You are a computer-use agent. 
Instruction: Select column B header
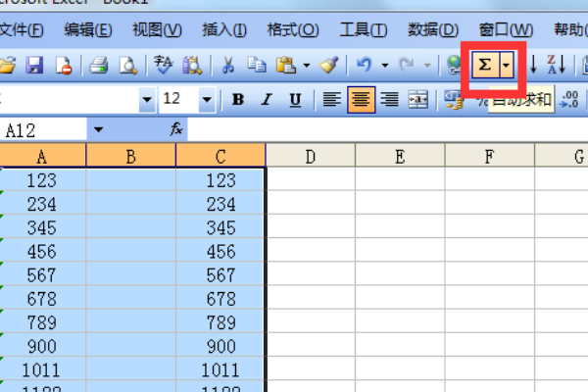click(131, 155)
